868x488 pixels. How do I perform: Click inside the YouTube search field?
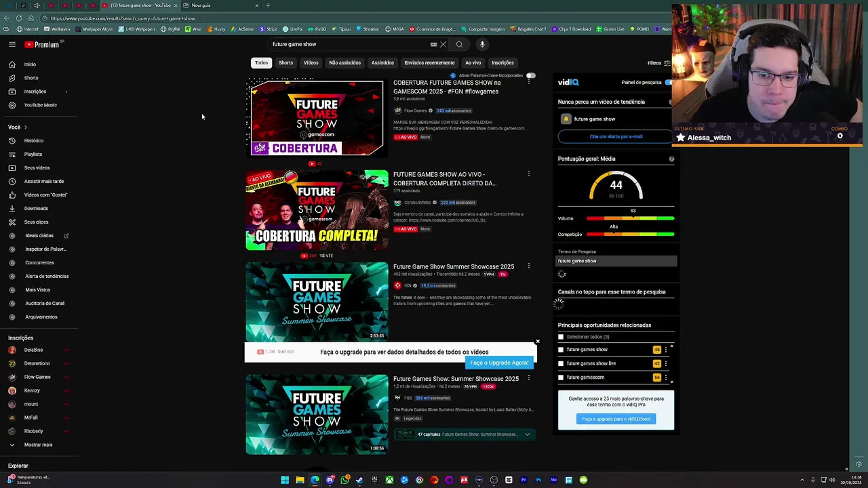click(349, 45)
